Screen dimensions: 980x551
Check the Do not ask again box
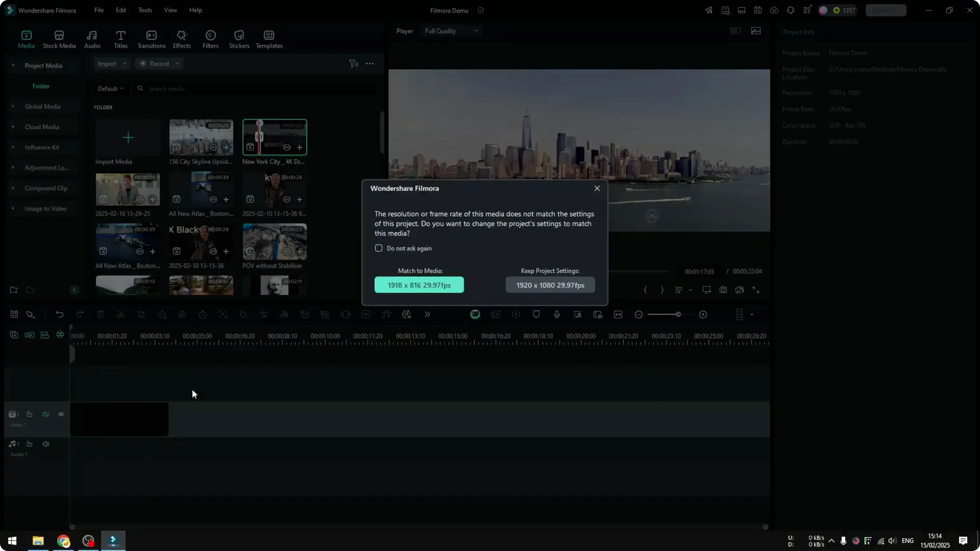pyautogui.click(x=379, y=248)
